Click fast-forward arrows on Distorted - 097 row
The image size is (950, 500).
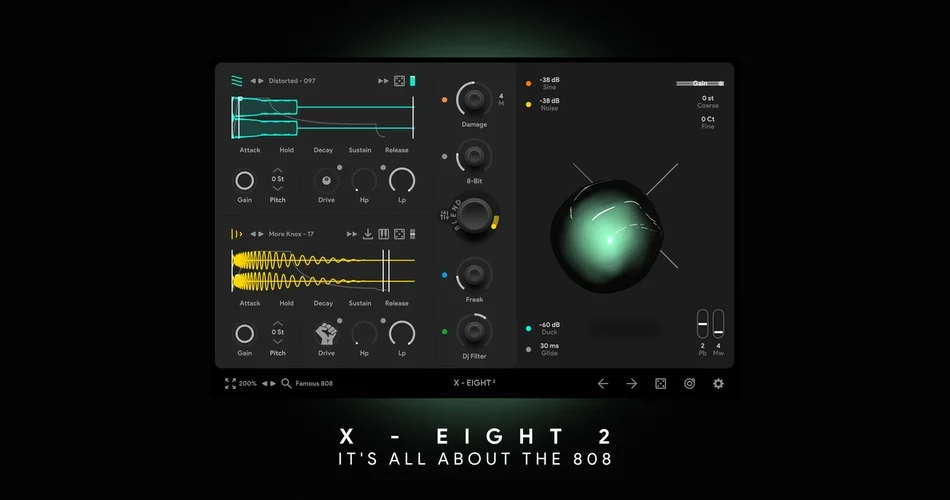[x=383, y=81]
